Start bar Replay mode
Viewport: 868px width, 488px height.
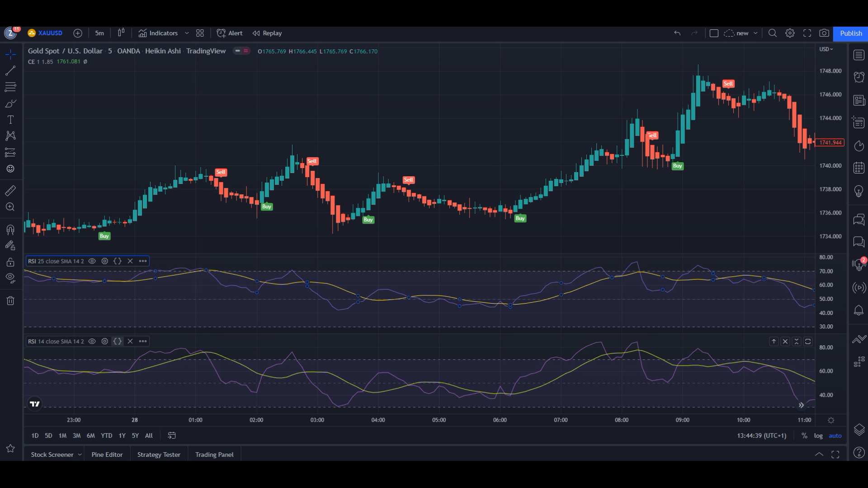(267, 33)
